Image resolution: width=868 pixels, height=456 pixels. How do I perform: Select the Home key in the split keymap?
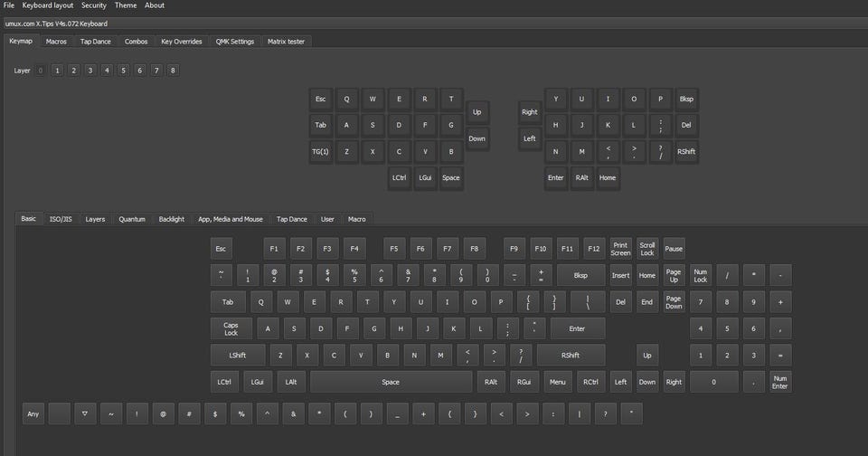tap(608, 178)
